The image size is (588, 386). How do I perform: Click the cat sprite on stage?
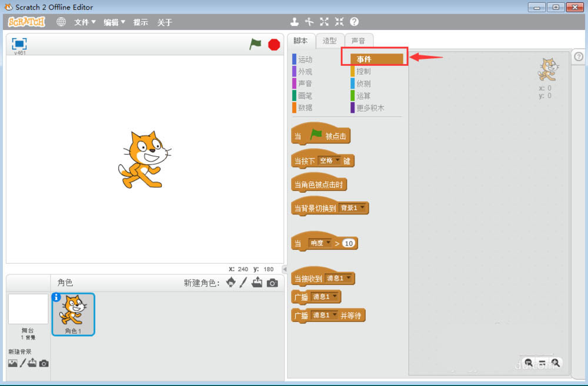point(145,160)
